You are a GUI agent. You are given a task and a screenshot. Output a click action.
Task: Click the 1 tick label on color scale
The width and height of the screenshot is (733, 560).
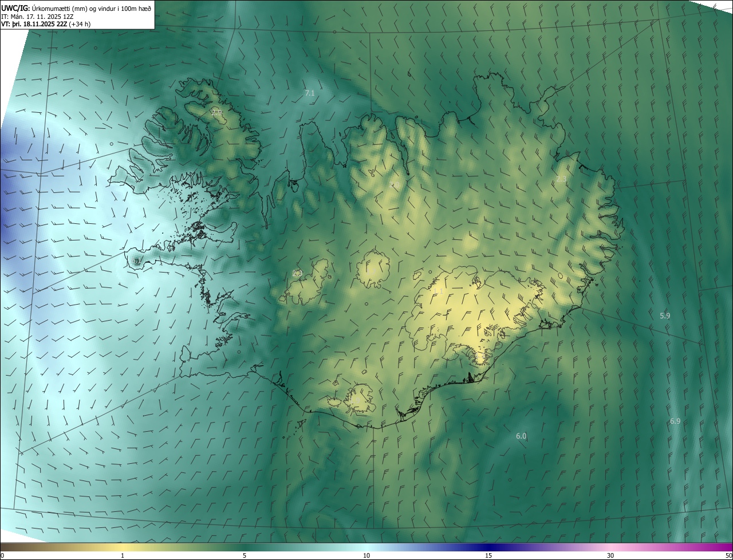pos(123,555)
